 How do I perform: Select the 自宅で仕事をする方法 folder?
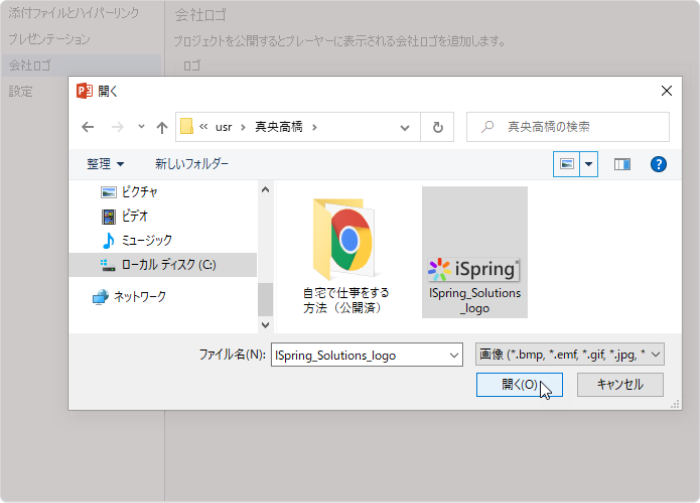pos(346,257)
